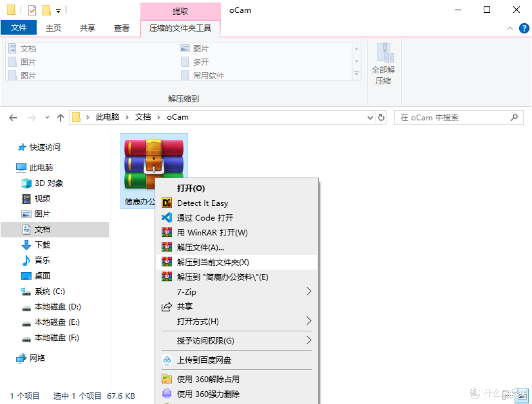Select 本地磁盘 (D:) in navigation pane
This screenshot has height=404, width=532.
[58, 307]
